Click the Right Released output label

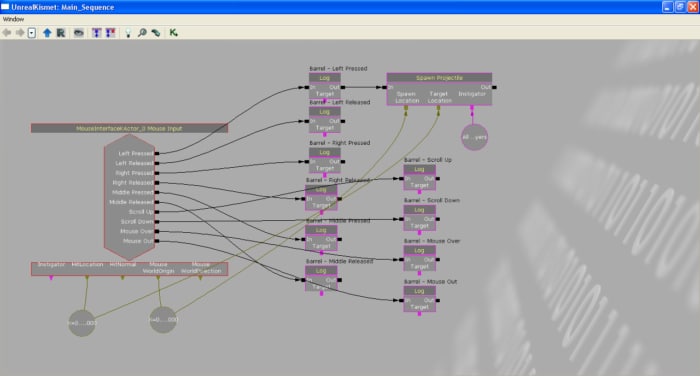coord(133,183)
